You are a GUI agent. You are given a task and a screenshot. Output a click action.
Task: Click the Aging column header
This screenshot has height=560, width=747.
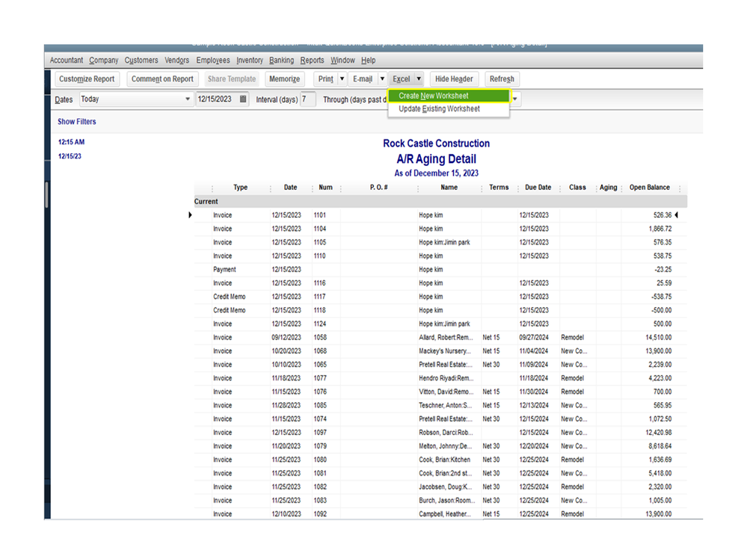click(609, 188)
